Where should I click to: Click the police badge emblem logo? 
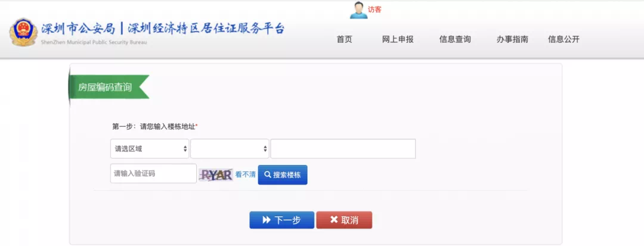click(x=24, y=32)
